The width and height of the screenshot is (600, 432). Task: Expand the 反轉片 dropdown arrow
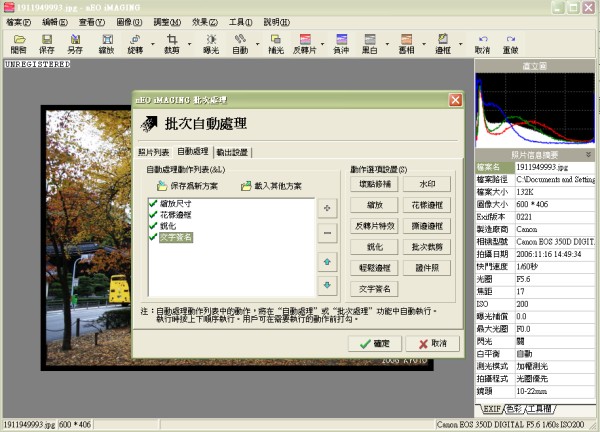point(323,44)
